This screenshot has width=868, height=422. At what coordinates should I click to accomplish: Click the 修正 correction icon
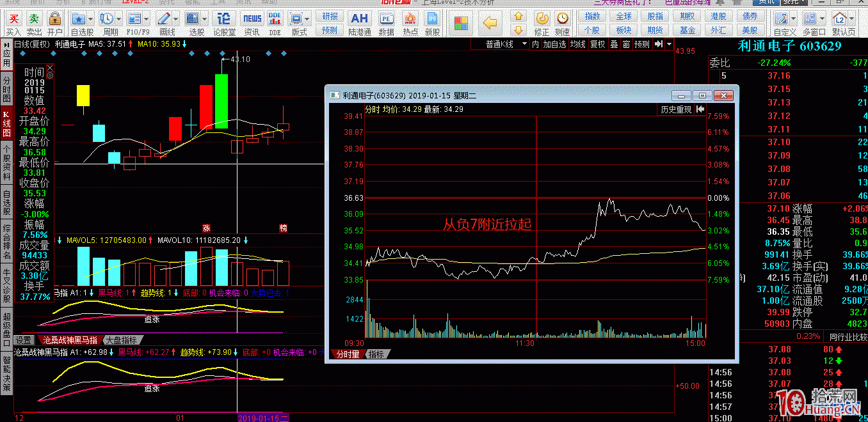tap(542, 19)
